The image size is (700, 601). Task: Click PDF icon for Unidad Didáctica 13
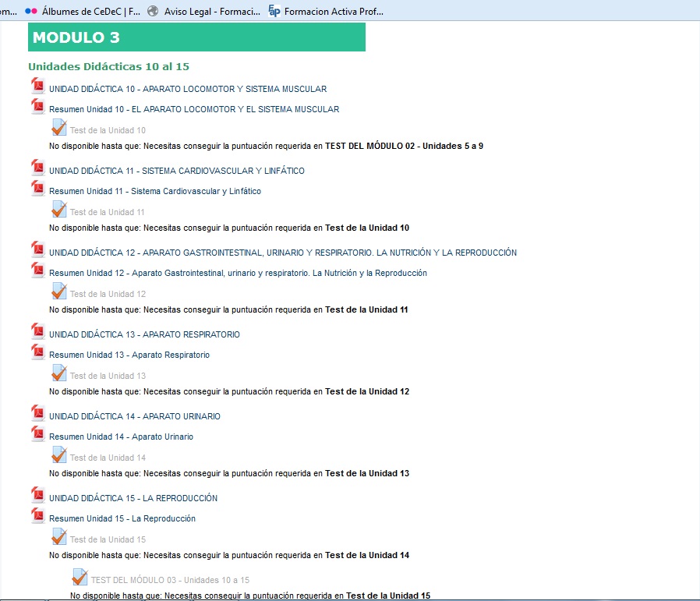37,332
